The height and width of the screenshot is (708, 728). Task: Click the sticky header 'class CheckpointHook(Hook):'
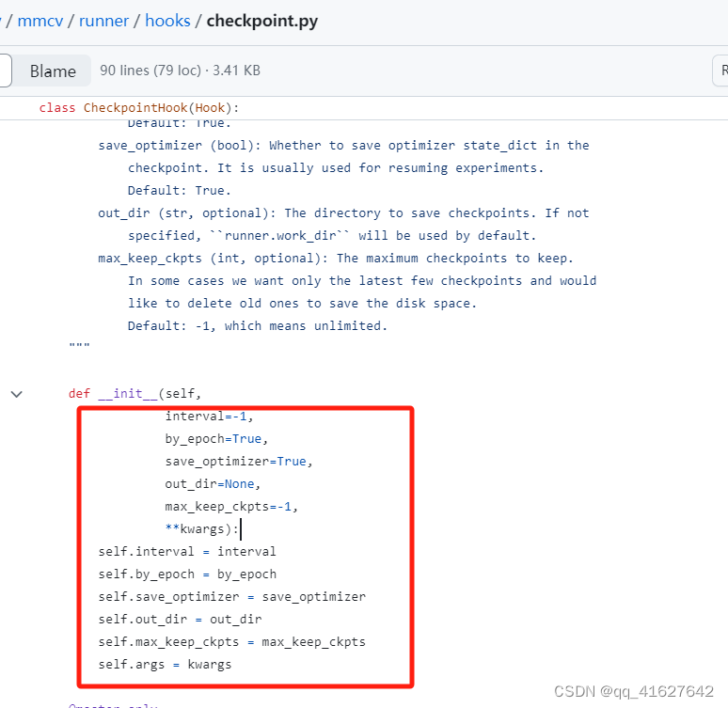tap(139, 108)
